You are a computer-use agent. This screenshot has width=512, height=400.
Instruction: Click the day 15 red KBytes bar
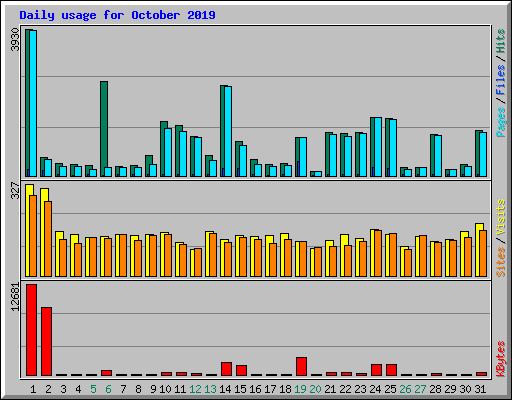(x=241, y=371)
